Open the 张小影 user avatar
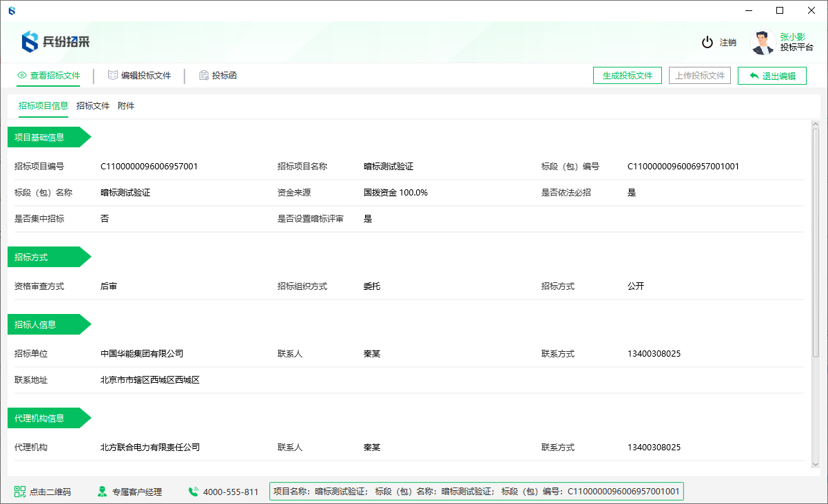The height and width of the screenshot is (504, 828). click(762, 41)
